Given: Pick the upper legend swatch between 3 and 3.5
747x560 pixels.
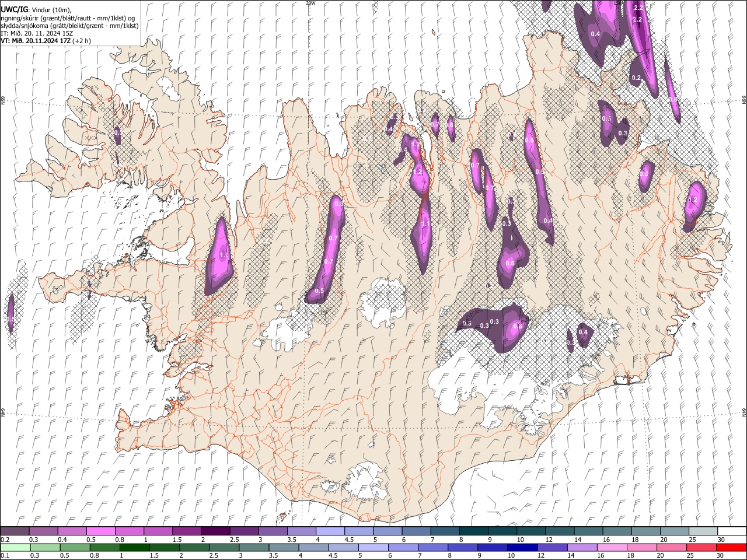Looking at the screenshot, I should [x=273, y=531].
